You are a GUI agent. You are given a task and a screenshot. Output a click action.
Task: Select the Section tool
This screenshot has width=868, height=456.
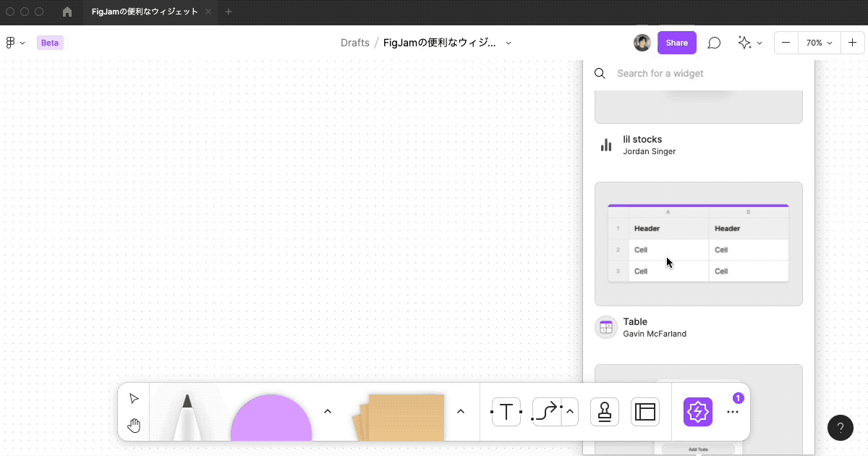coord(644,412)
